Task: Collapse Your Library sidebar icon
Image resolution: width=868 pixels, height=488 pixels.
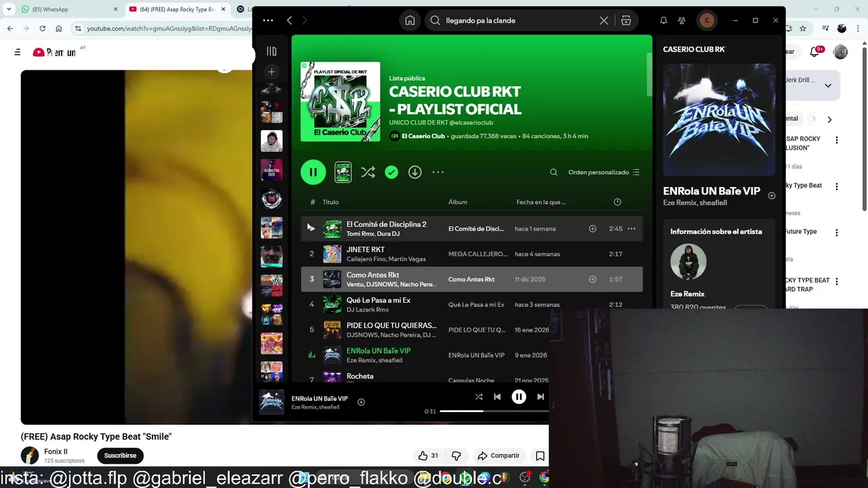Action: tap(271, 51)
